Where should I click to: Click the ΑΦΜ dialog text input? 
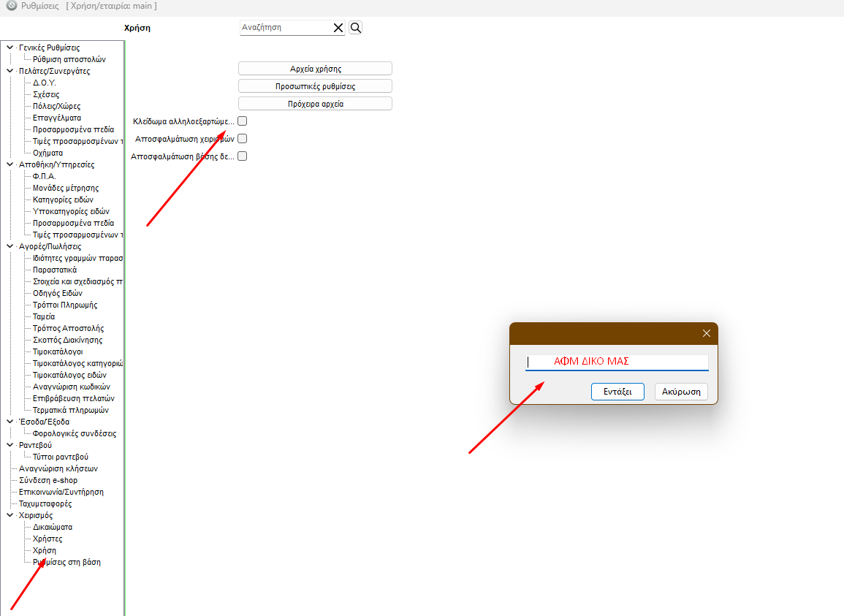(x=617, y=362)
